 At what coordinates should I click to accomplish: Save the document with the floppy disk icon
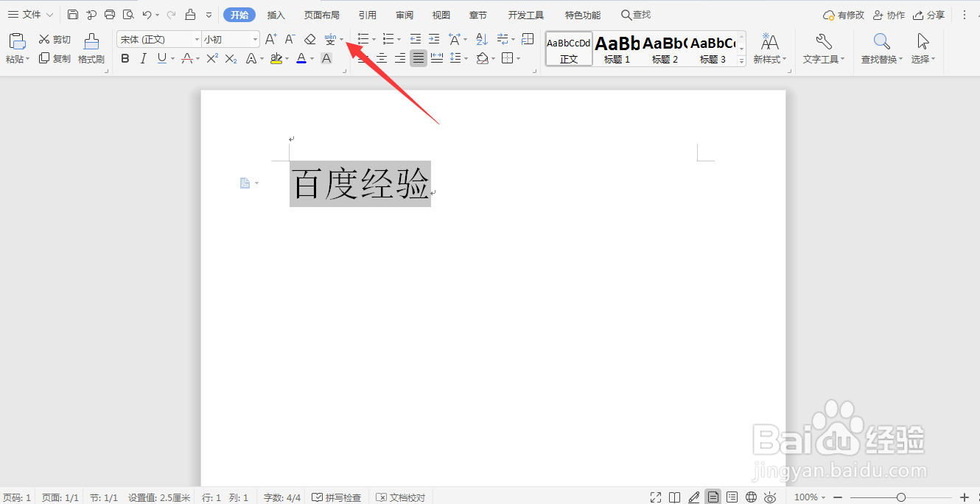72,15
